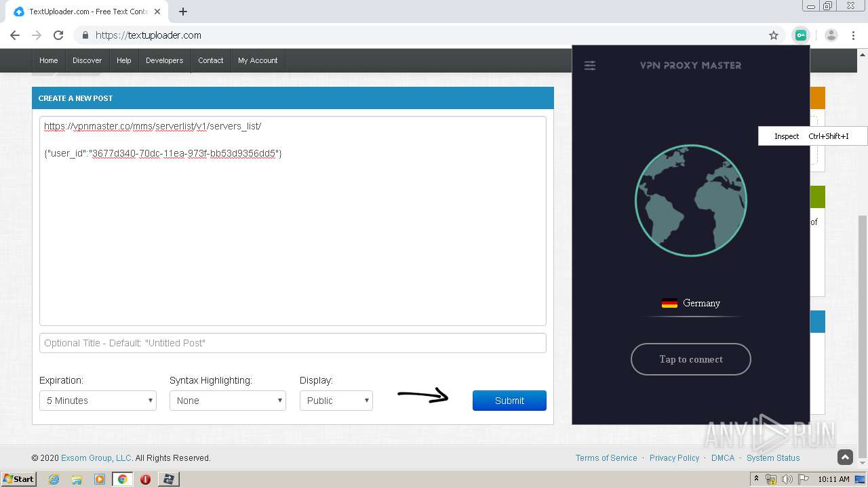
Task: Open the My Account nav item
Action: point(258,60)
